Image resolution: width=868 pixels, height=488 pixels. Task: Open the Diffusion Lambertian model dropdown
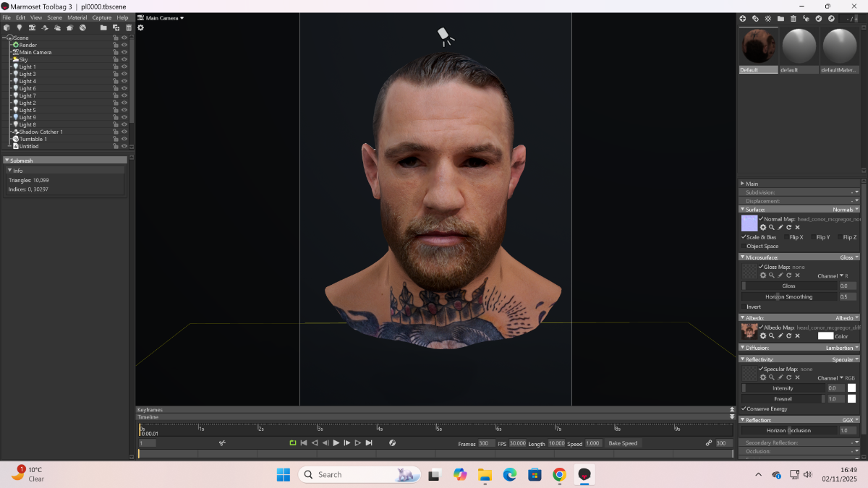(842, 348)
